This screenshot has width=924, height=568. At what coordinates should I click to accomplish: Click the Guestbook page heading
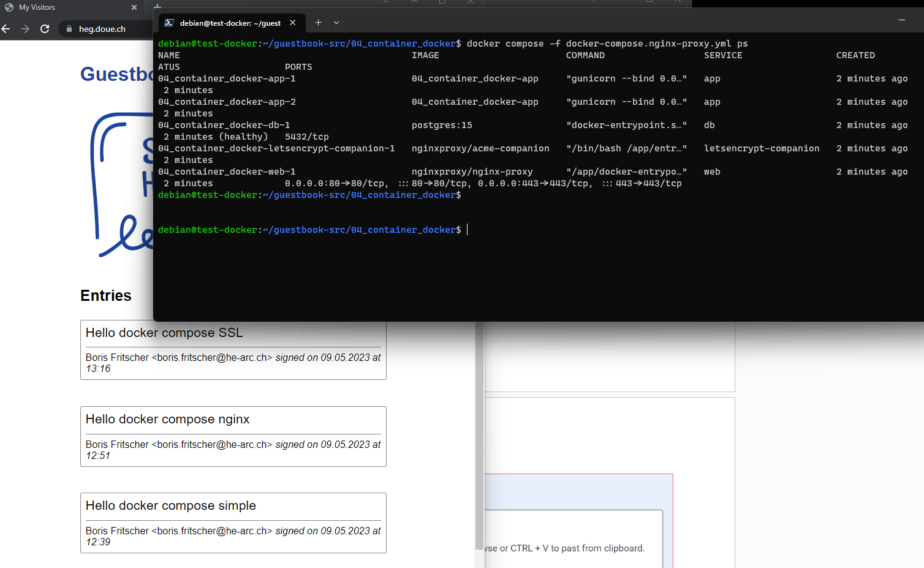point(116,74)
